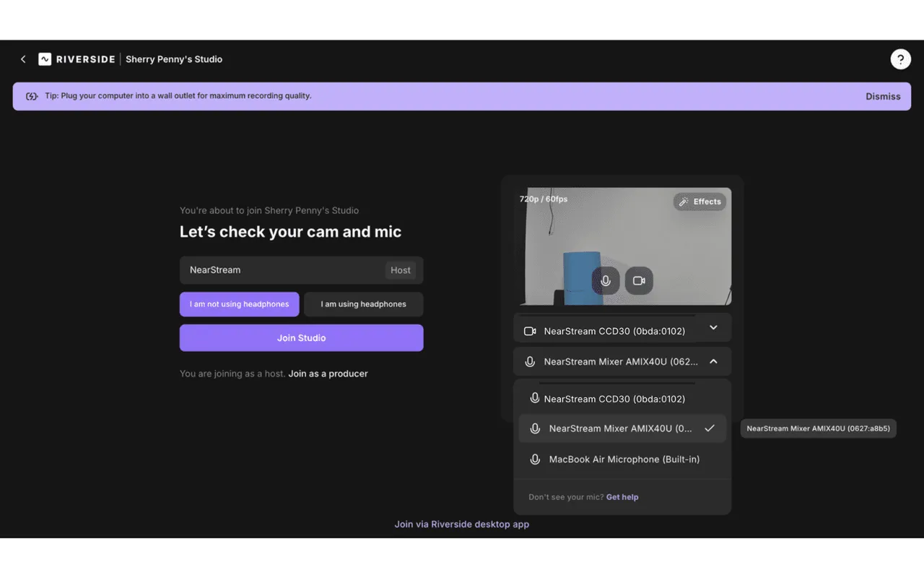The image size is (924, 578).
Task: Click Join as a producer link
Action: (x=328, y=374)
